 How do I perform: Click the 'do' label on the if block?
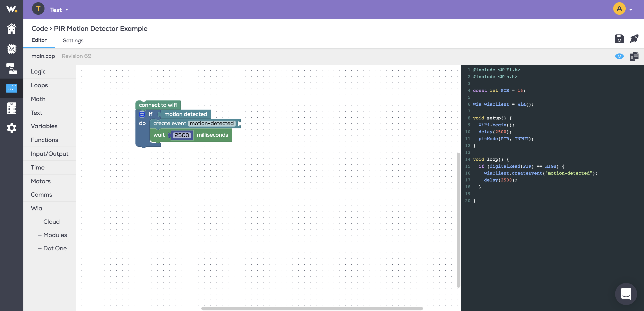click(x=142, y=123)
